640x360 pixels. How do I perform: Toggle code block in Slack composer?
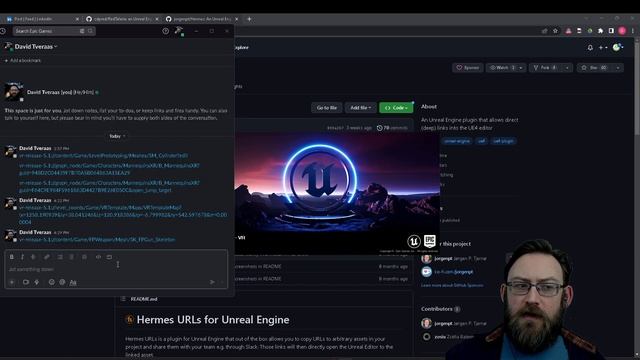tap(109, 257)
